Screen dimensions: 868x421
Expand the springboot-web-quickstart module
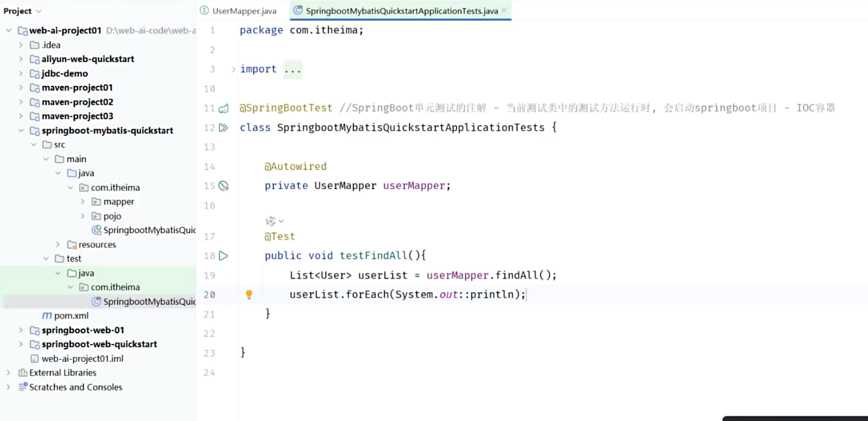pos(21,344)
